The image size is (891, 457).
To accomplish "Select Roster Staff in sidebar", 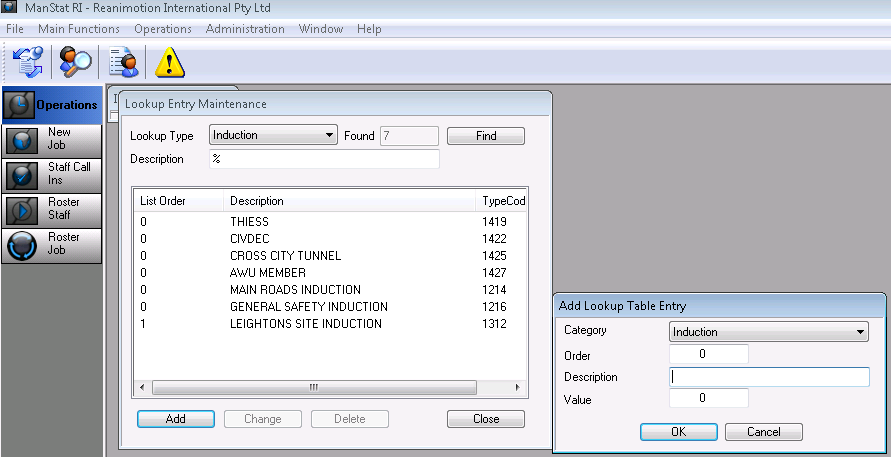I will tap(52, 209).
